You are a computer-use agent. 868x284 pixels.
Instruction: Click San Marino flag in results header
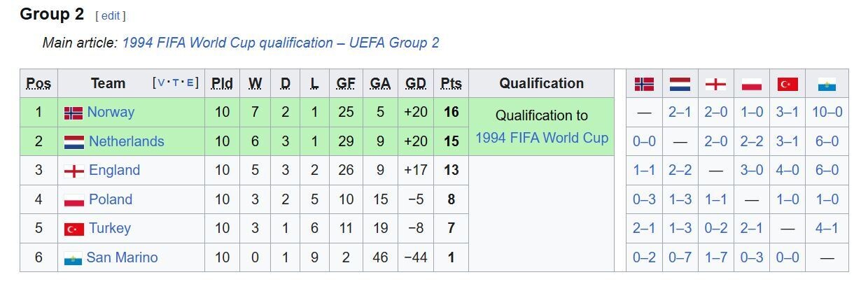(x=827, y=84)
